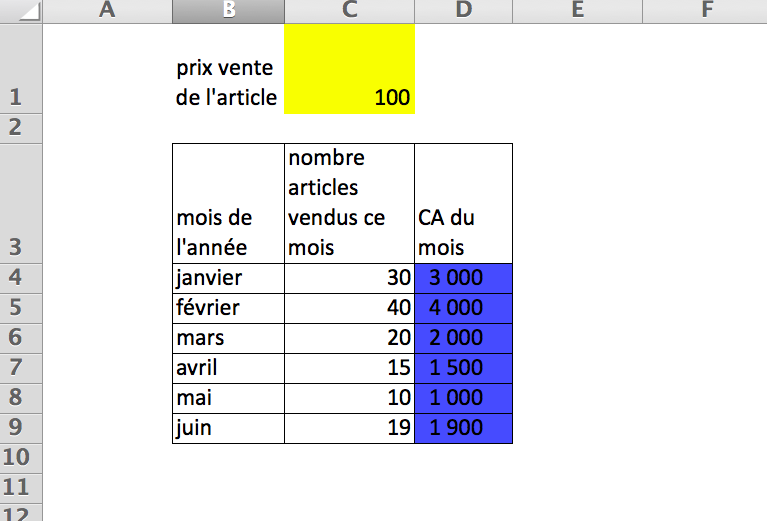767x521 pixels.
Task: Click the 'mois de l'année' header cell
Action: pyautogui.click(x=228, y=204)
